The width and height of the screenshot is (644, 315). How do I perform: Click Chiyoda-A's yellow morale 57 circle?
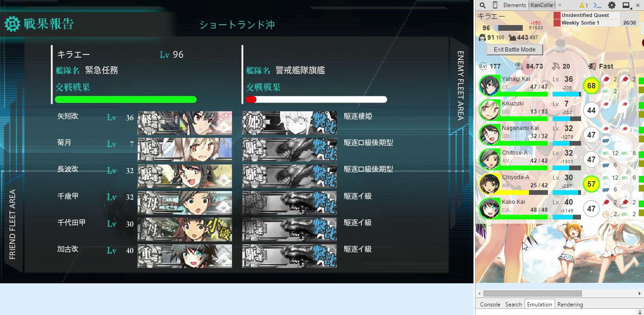[591, 184]
